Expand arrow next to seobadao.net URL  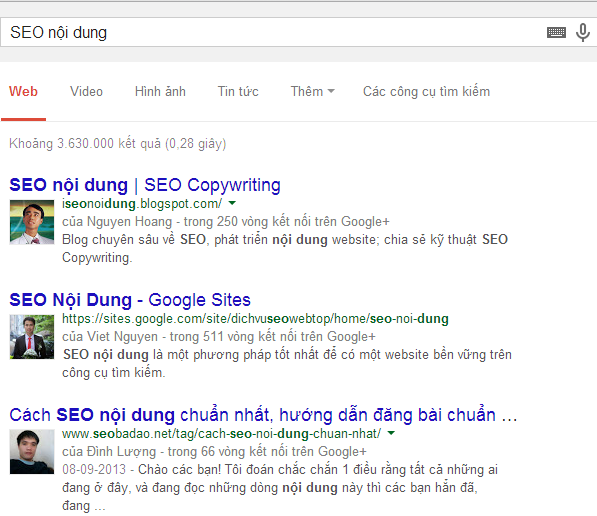391,433
